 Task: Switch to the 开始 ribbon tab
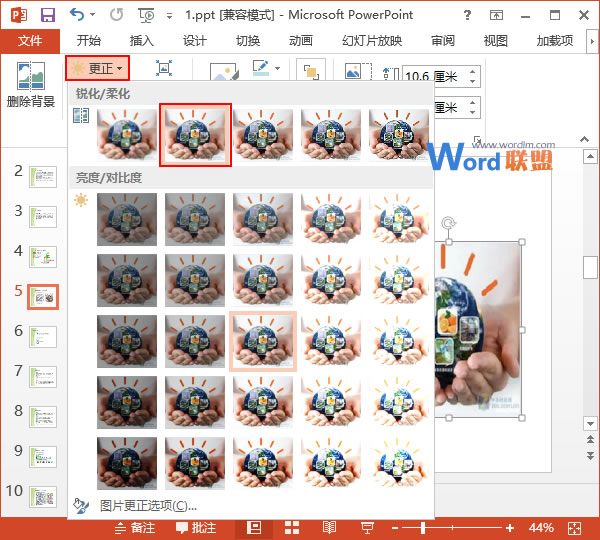pos(89,41)
